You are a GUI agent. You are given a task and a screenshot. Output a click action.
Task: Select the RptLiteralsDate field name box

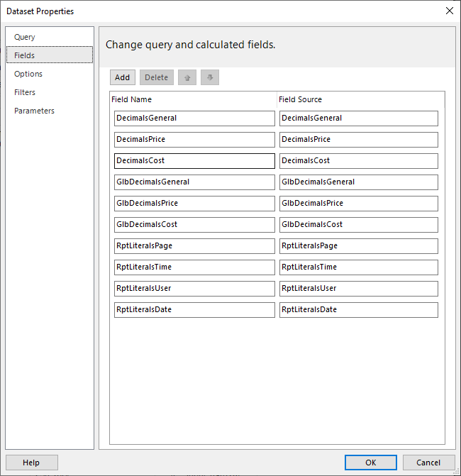point(194,309)
